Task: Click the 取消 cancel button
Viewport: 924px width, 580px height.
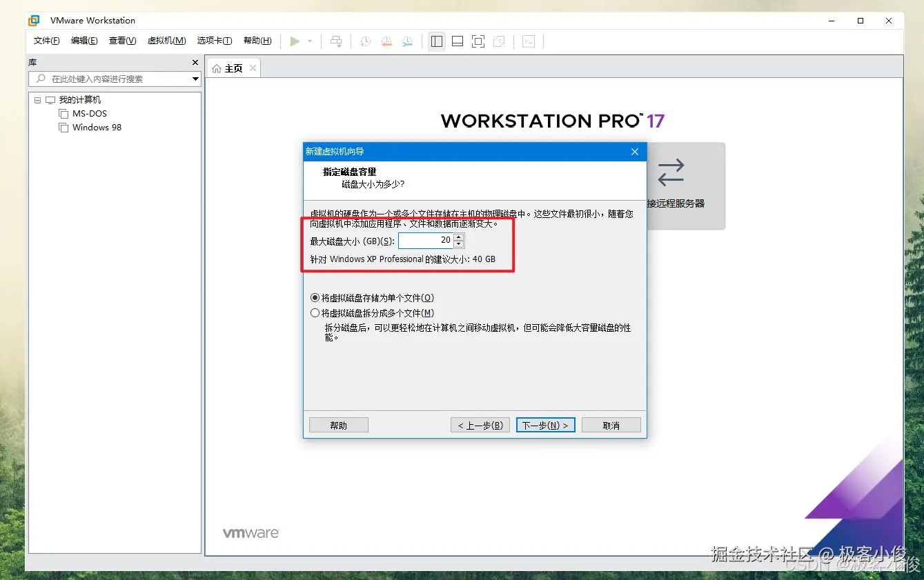Action: (611, 426)
